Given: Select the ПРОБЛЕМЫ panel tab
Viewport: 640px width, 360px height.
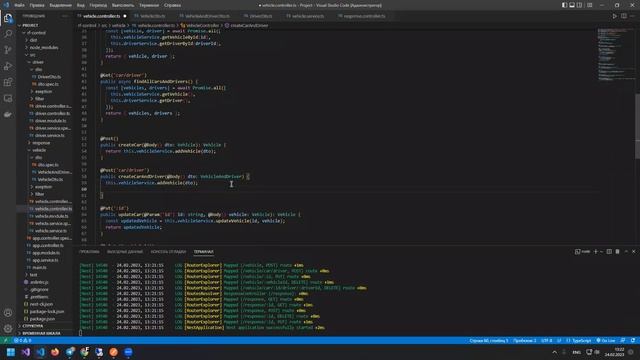Looking at the screenshot, I should tap(89, 251).
